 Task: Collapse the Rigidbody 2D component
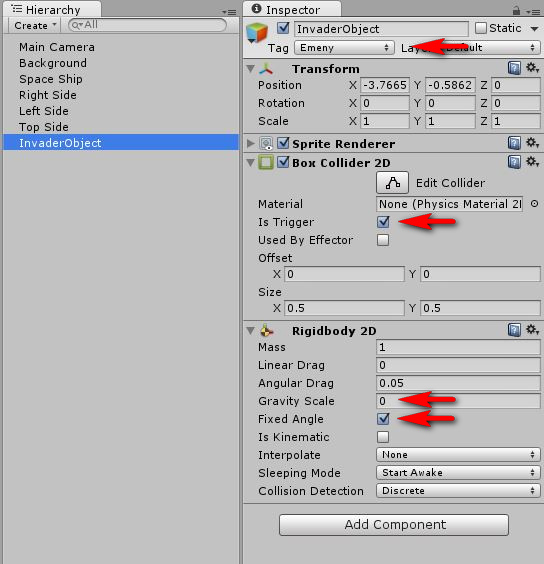[x=251, y=330]
